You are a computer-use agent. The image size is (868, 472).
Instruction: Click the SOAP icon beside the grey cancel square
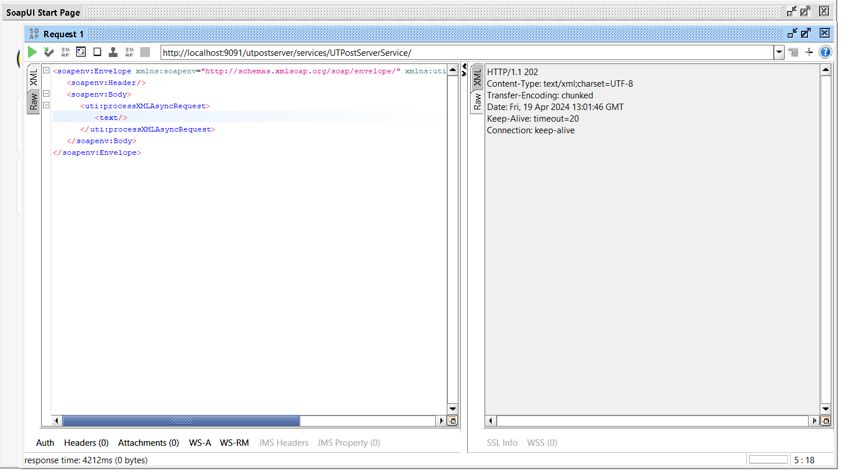(x=129, y=52)
